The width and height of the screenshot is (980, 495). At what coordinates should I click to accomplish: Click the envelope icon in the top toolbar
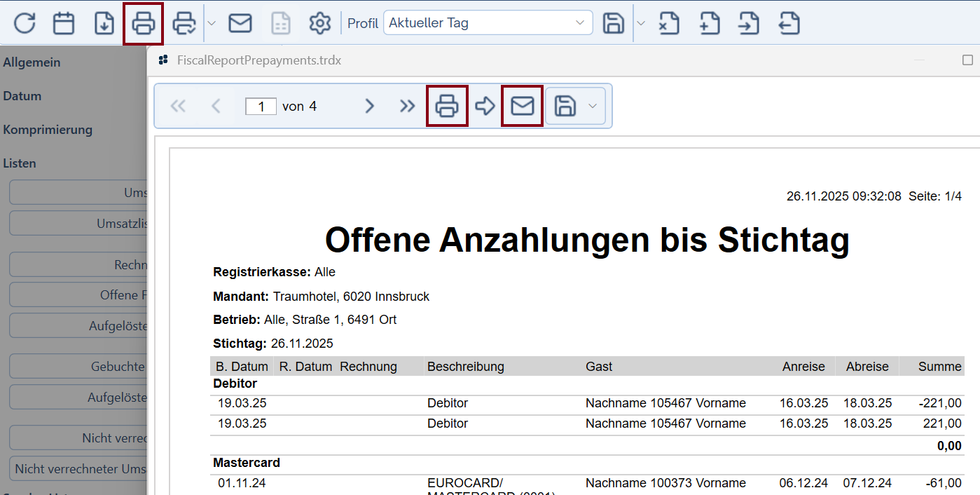pos(240,23)
